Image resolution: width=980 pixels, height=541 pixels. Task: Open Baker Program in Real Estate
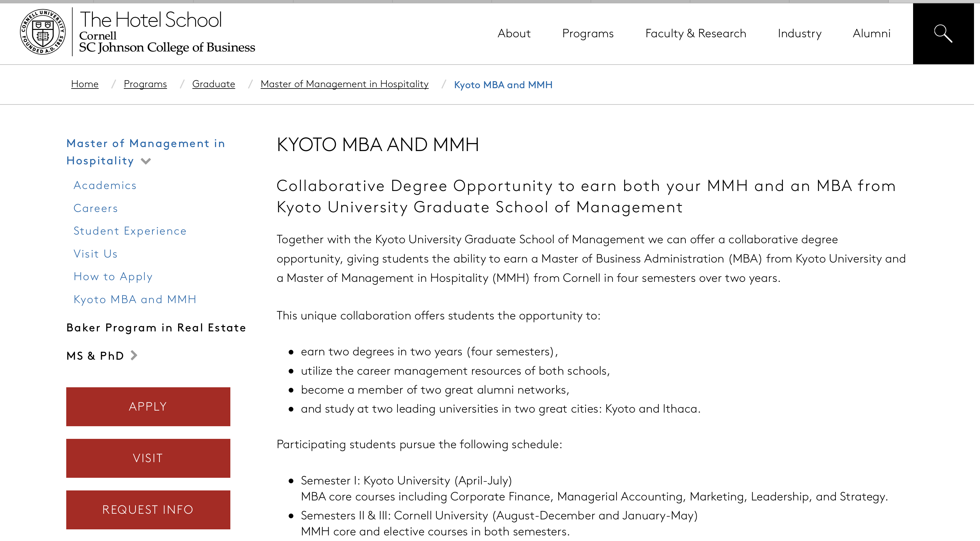(156, 328)
